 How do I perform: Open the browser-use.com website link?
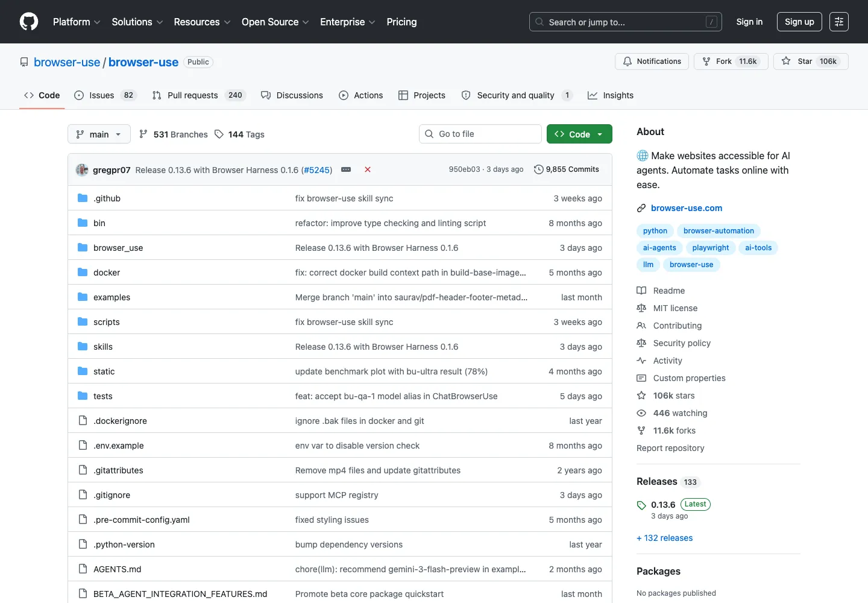click(687, 208)
